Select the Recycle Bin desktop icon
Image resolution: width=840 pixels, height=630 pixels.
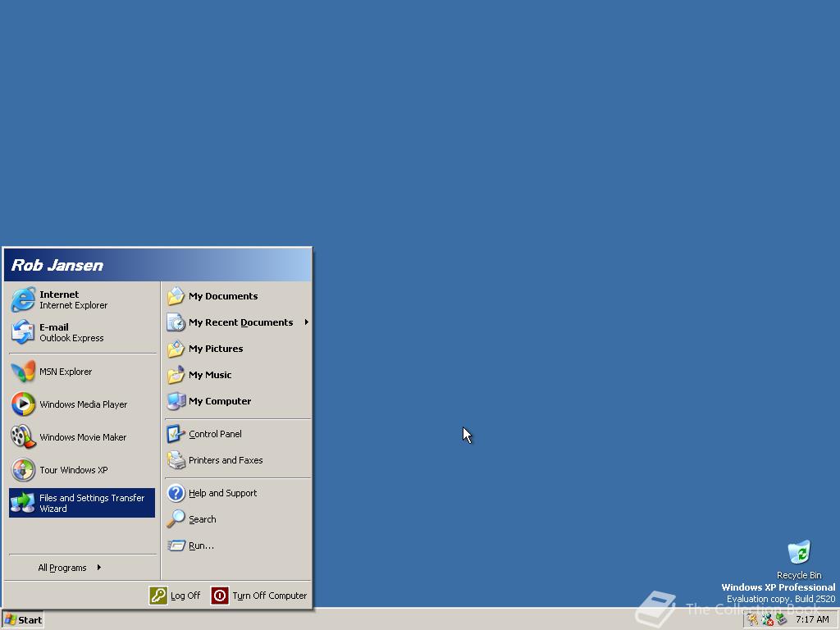(x=799, y=559)
